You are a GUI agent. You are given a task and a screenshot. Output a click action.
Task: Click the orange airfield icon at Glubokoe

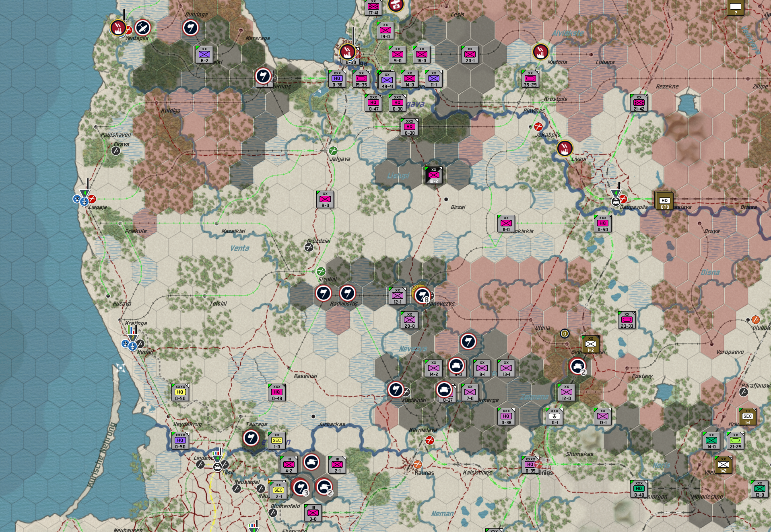tap(756, 320)
